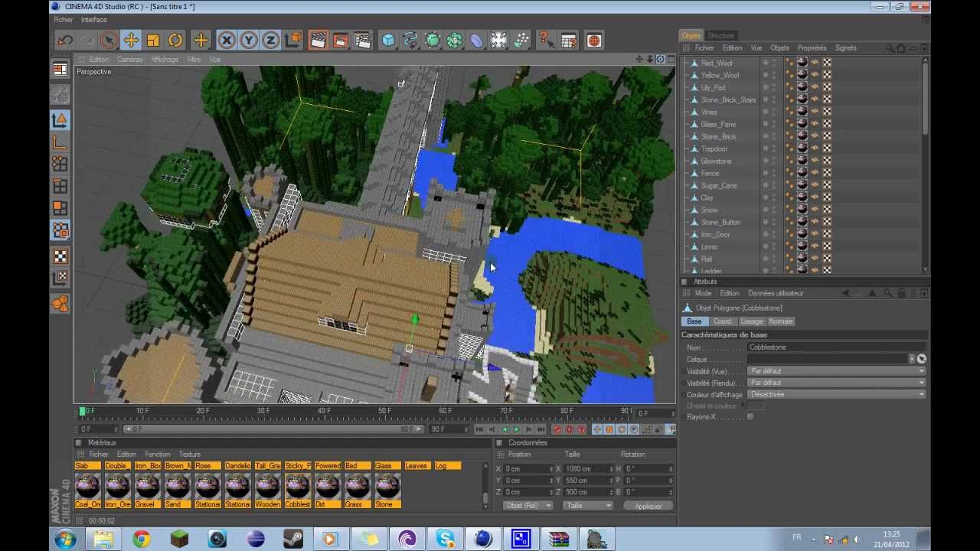Play the animation forward

click(516, 430)
